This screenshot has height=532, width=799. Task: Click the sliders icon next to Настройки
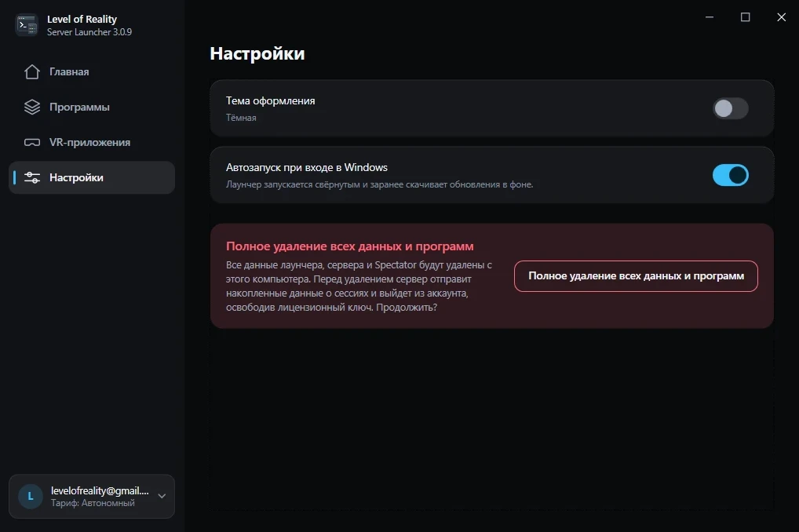(x=31, y=177)
